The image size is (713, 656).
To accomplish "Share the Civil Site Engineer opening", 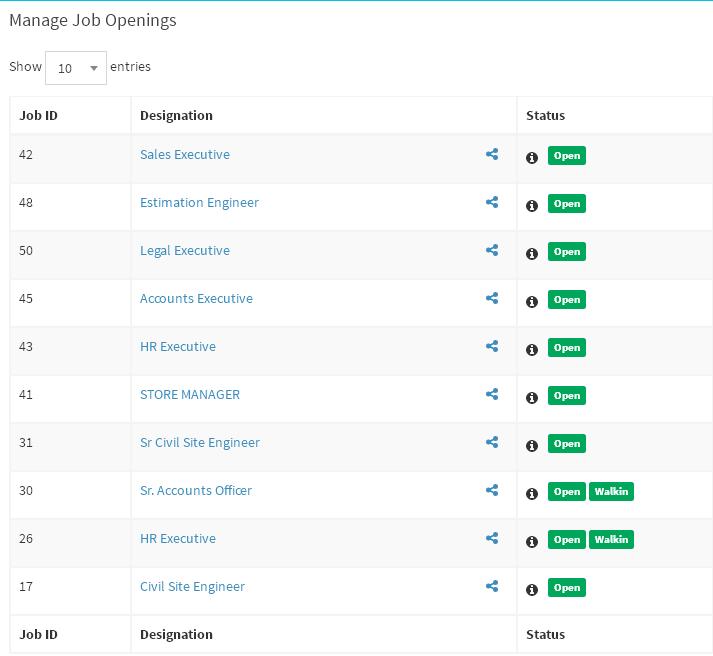I will point(492,586).
